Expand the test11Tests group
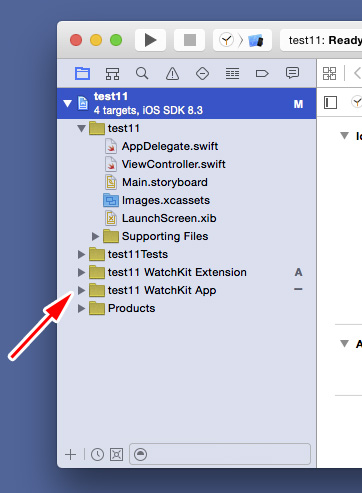The width and height of the screenshot is (362, 493). point(81,254)
